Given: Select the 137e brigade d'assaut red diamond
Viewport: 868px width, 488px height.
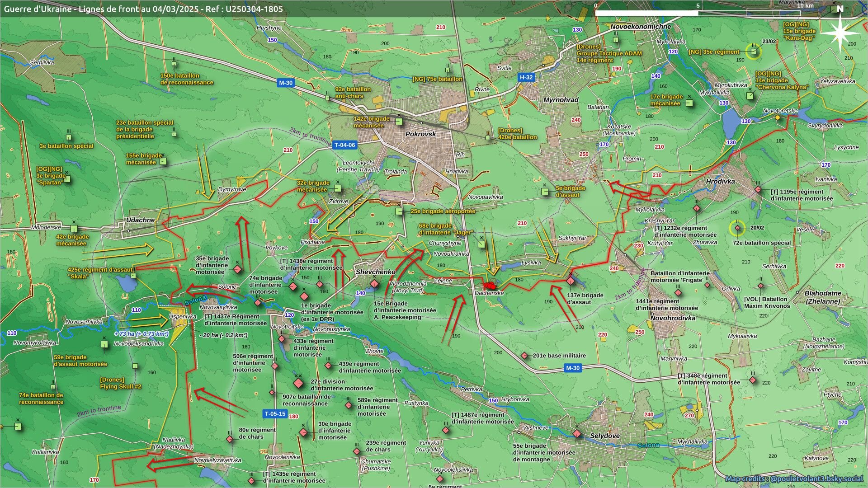Looking at the screenshot, I should pos(571,281).
